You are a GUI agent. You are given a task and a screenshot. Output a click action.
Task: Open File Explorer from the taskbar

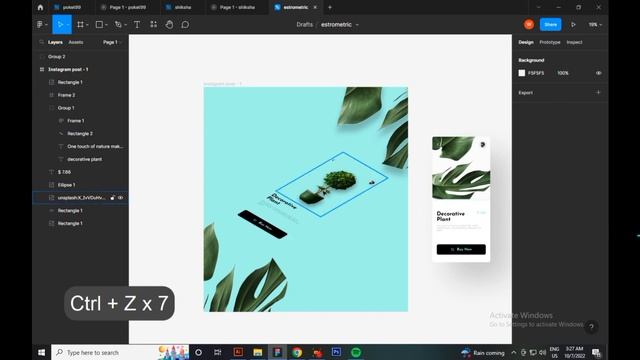[x=258, y=352]
